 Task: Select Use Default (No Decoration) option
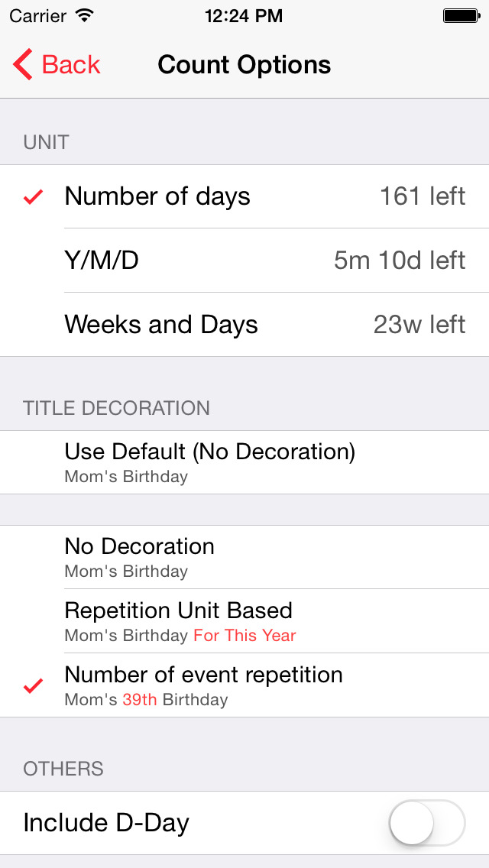pyautogui.click(x=210, y=462)
